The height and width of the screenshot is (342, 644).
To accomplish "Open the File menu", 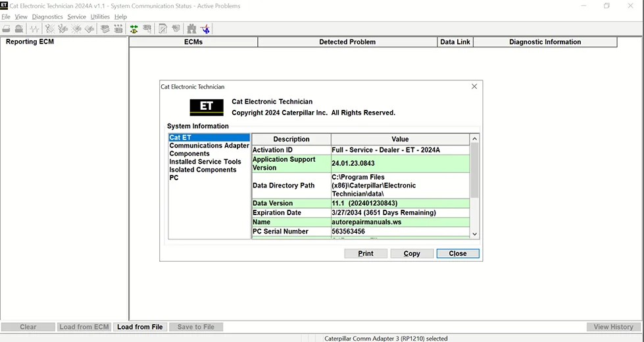I will [x=6, y=16].
